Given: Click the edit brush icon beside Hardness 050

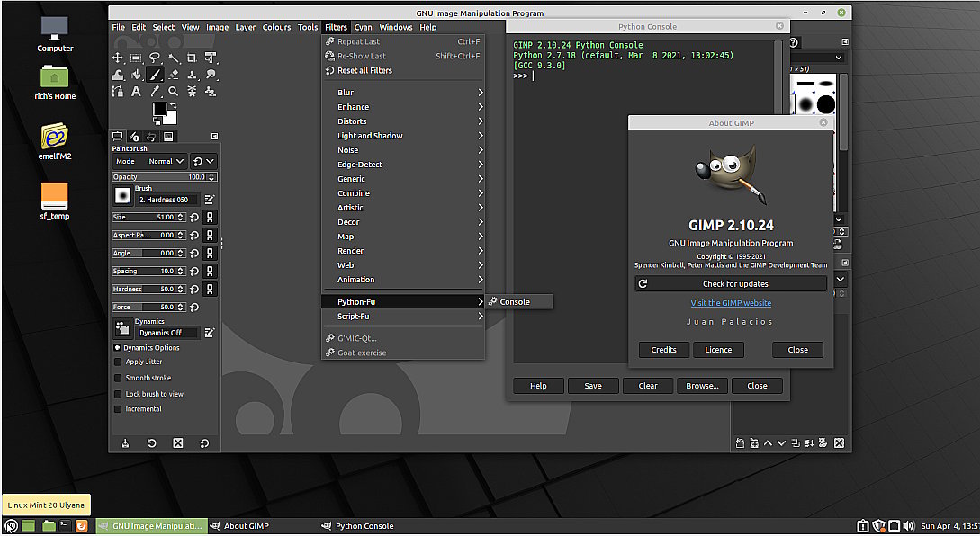Looking at the screenshot, I should (x=210, y=200).
